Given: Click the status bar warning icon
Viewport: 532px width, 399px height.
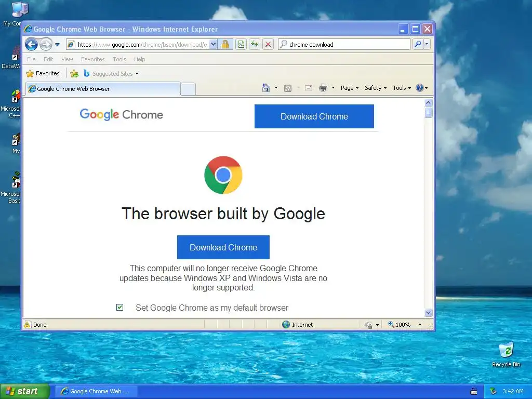Looking at the screenshot, I should coord(28,324).
